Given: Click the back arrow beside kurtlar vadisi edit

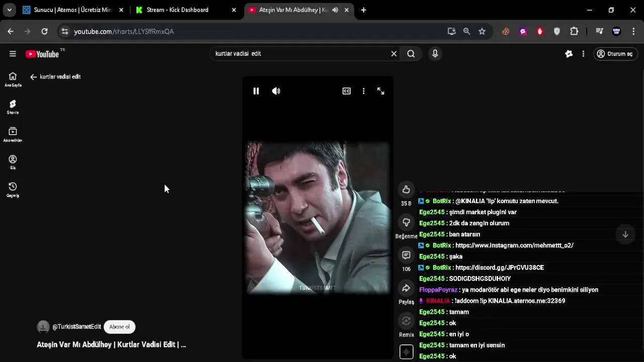Looking at the screenshot, I should (33, 77).
